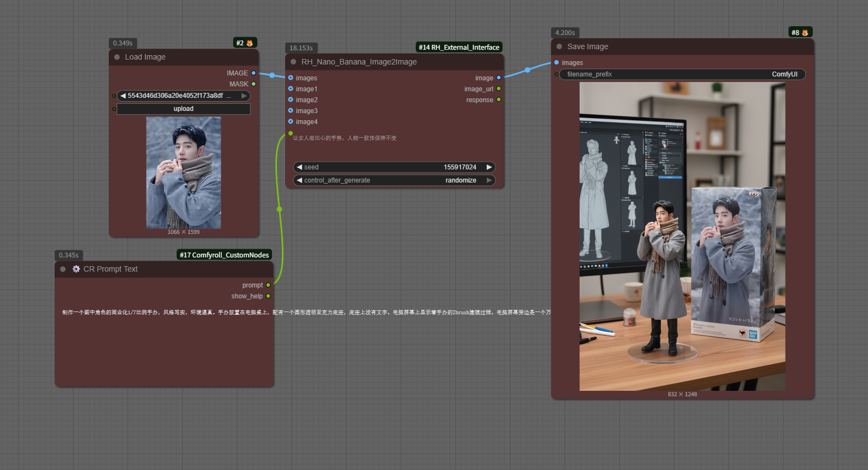Toggle collapse dot on Save Image node
868x470 pixels.
pos(559,46)
